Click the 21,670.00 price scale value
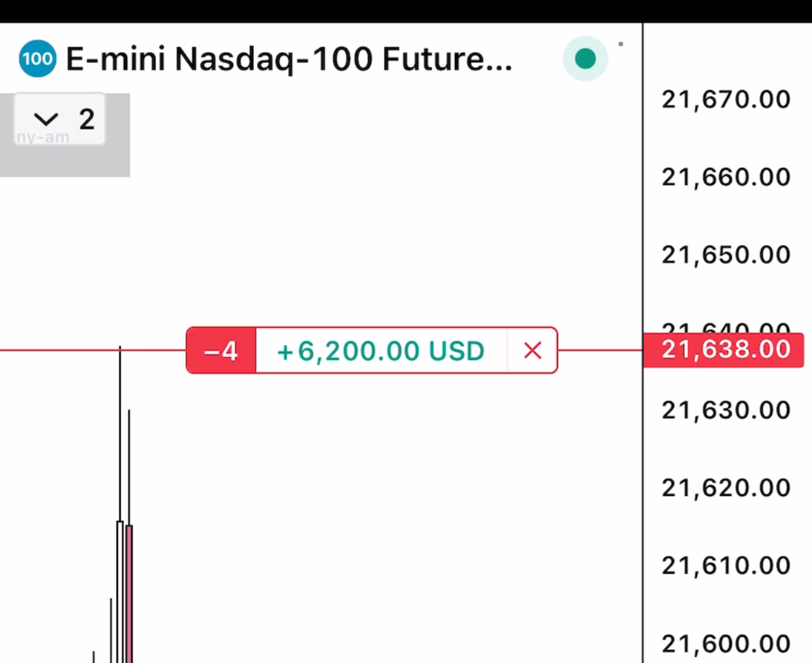The width and height of the screenshot is (812, 663). [726, 99]
